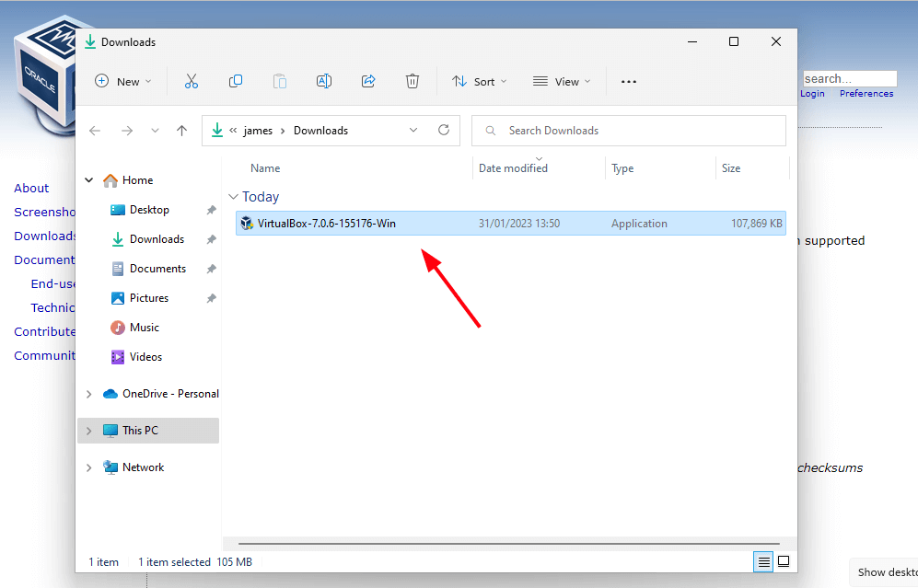Switch to details view in status bar
Image resolution: width=918 pixels, height=588 pixels.
click(x=763, y=561)
